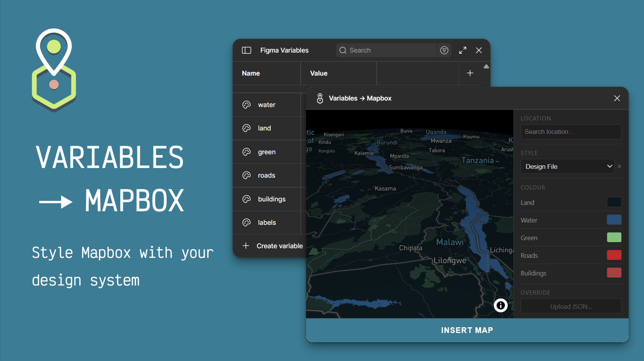The width and height of the screenshot is (644, 361).
Task: Click the Chipata label on the map
Action: coord(411,248)
